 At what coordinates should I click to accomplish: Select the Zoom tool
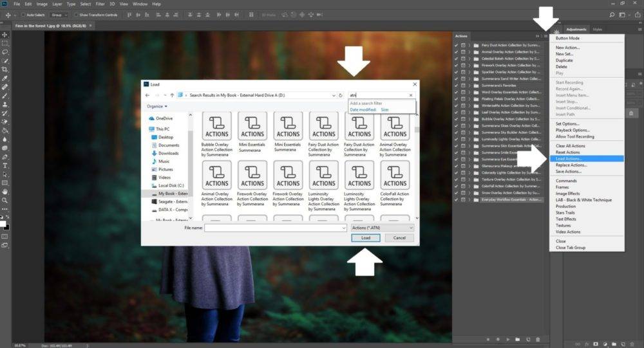pyautogui.click(x=5, y=200)
